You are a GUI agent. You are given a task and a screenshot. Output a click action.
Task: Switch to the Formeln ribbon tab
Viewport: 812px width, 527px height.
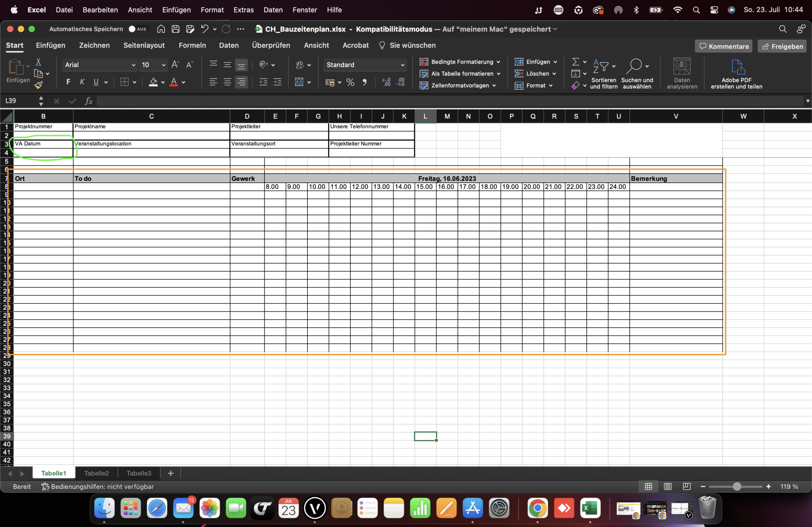(x=192, y=45)
